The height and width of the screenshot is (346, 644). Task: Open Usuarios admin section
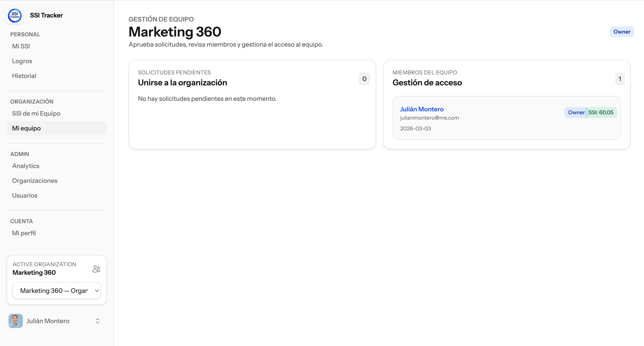tap(25, 195)
